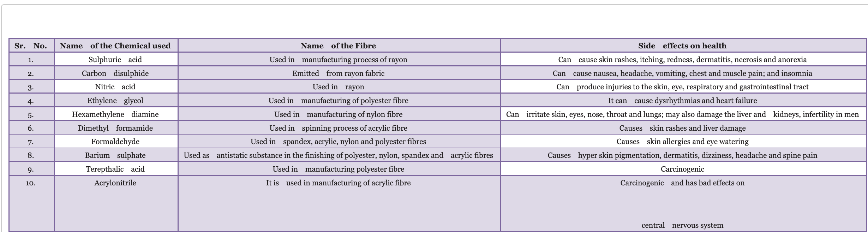
Task: Select 'Name of the Chemical used' header
Action: point(116,46)
